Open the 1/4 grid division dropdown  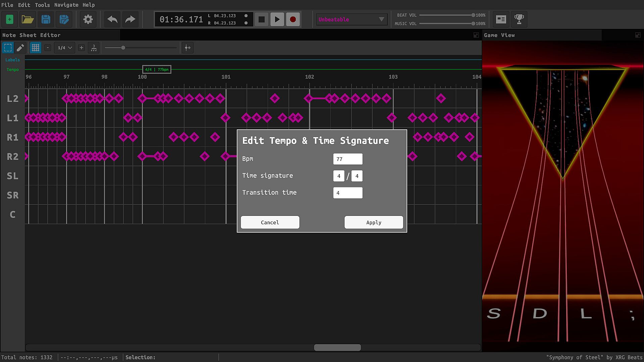coord(65,48)
